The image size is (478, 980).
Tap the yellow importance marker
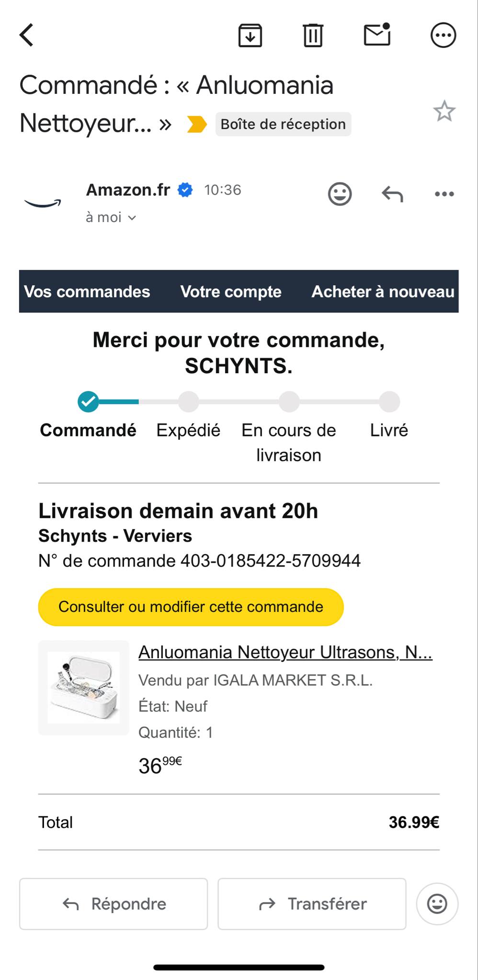point(197,124)
